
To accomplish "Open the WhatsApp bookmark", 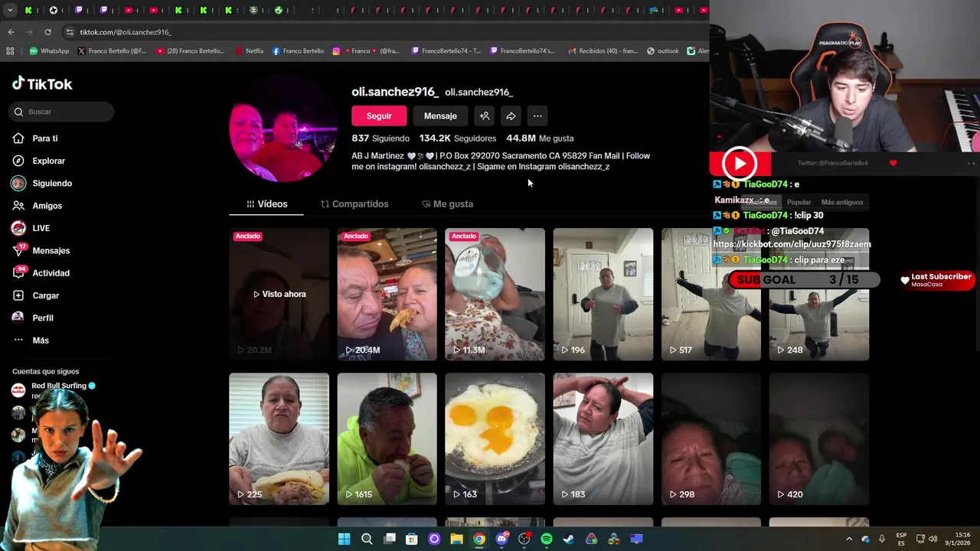I will [49, 51].
